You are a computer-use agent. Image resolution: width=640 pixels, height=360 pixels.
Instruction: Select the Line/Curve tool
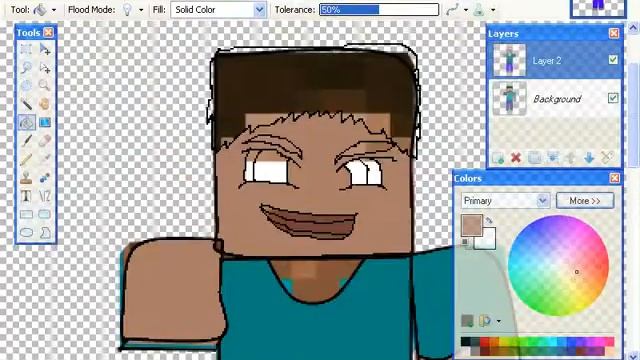(x=45, y=196)
